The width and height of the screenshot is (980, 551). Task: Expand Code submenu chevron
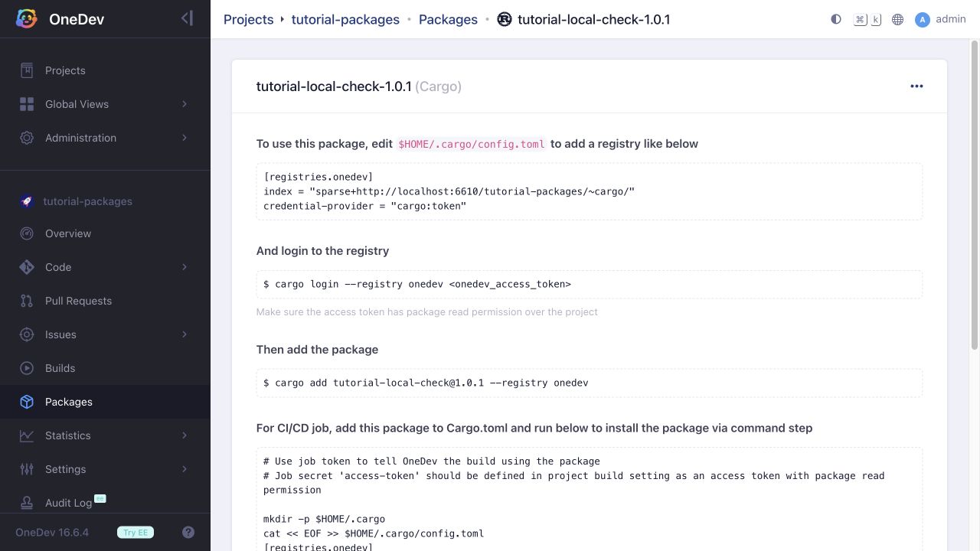185,267
